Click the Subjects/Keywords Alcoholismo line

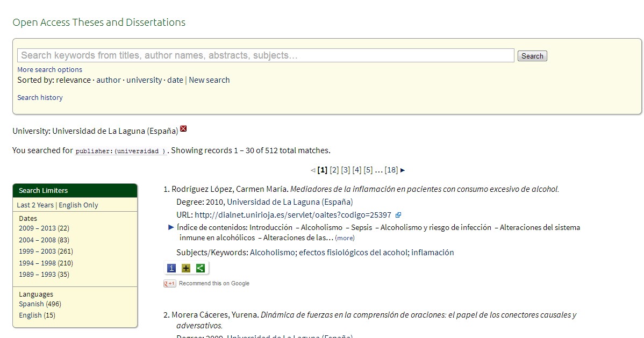pos(315,253)
